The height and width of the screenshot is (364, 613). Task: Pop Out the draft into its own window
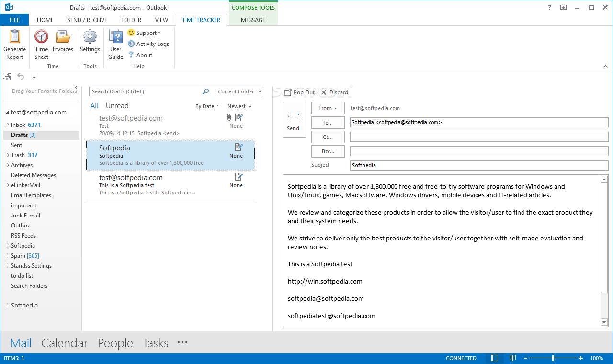[x=300, y=92]
